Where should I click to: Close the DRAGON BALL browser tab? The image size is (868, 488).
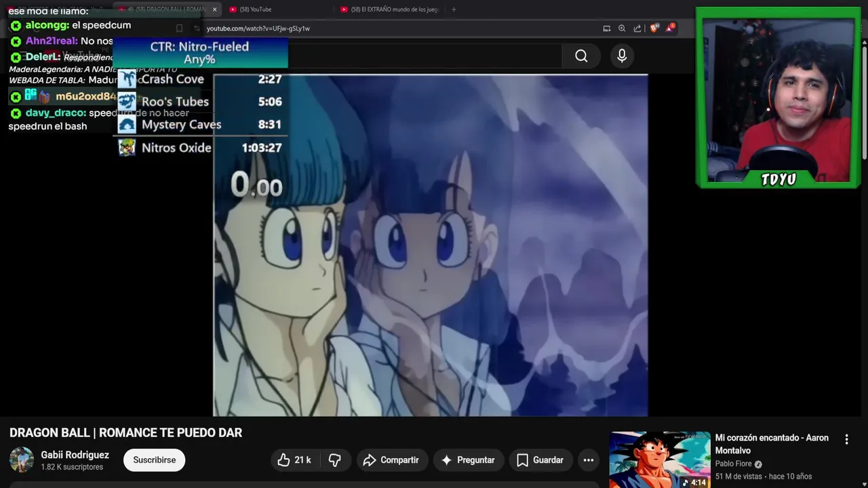[x=214, y=9]
